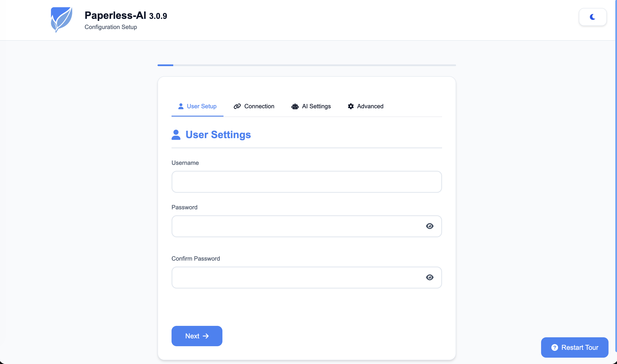Image resolution: width=617 pixels, height=364 pixels.
Task: Click inside the Username input field
Action: click(307, 182)
